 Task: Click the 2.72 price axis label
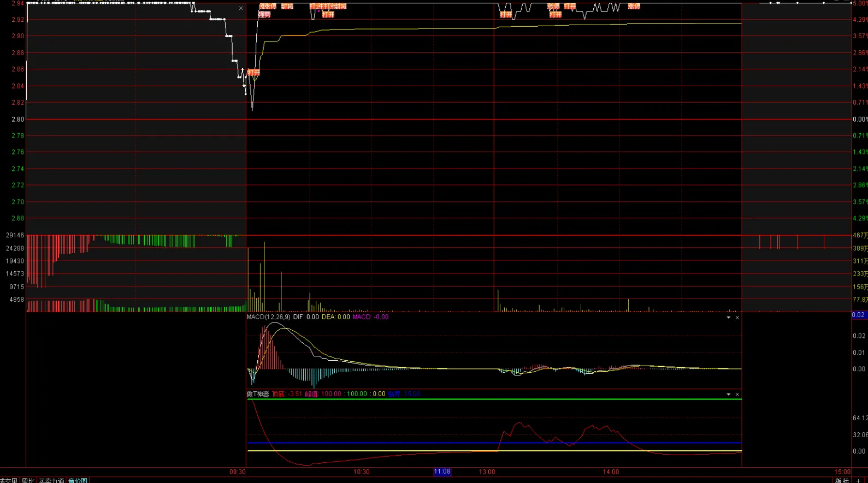coord(18,185)
